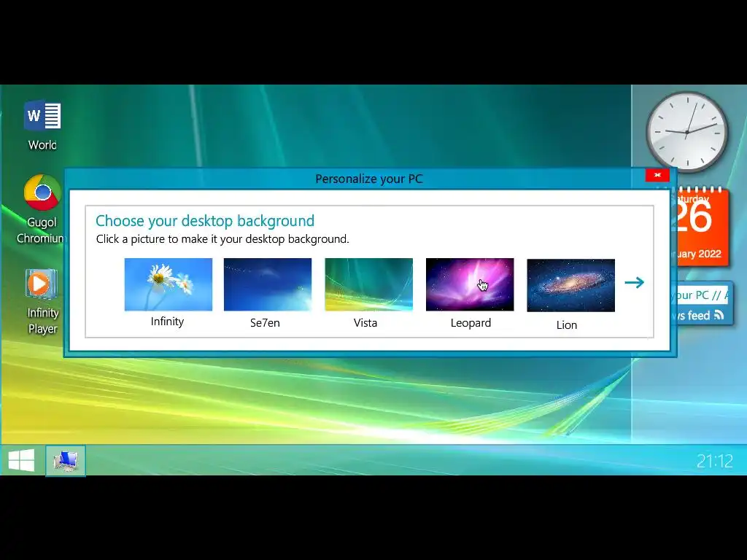The width and height of the screenshot is (747, 560).
Task: Click the 'Vista' wallpaper label
Action: tap(365, 323)
